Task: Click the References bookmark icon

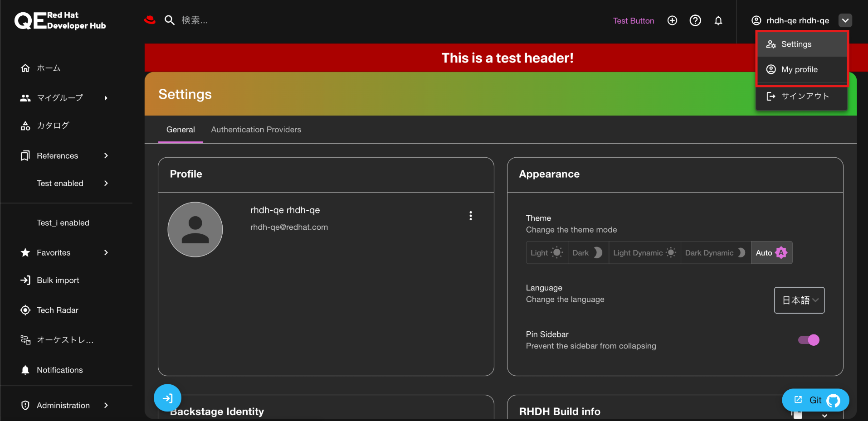Action: [25, 155]
